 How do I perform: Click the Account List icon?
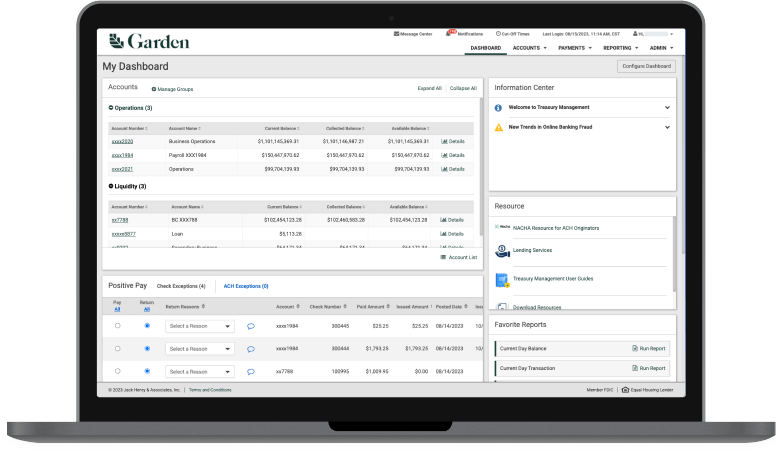click(x=443, y=257)
